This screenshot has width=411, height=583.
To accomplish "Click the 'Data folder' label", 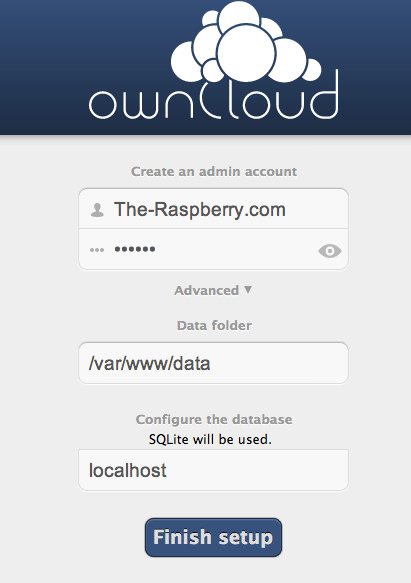I will [214, 325].
